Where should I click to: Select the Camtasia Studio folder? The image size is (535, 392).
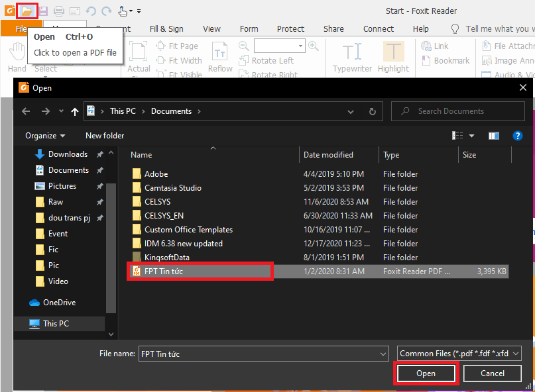click(x=172, y=188)
